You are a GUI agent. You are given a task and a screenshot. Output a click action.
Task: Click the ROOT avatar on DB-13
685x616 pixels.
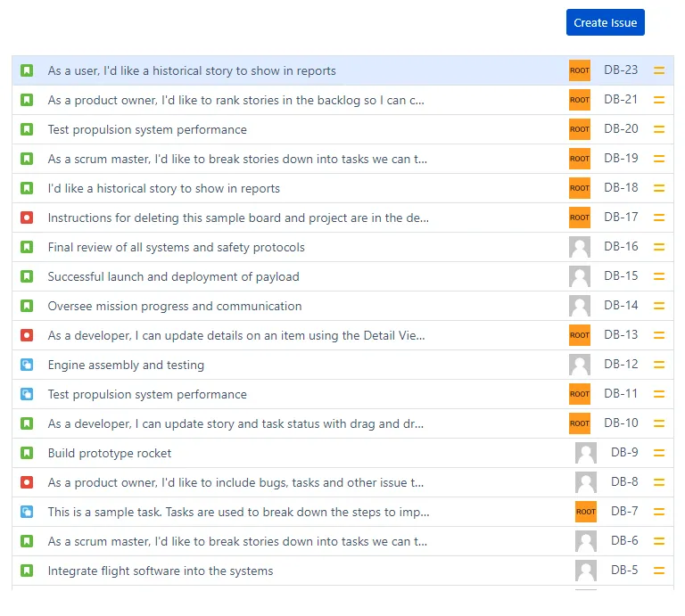579,335
